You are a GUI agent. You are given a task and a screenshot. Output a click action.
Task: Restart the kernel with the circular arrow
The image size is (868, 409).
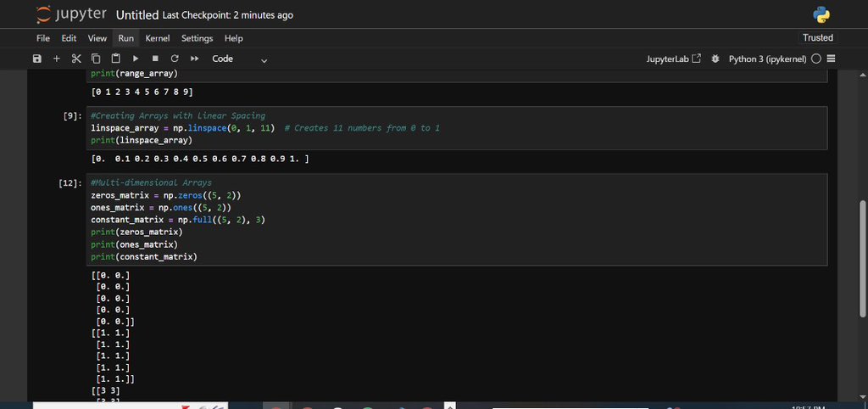pyautogui.click(x=175, y=59)
